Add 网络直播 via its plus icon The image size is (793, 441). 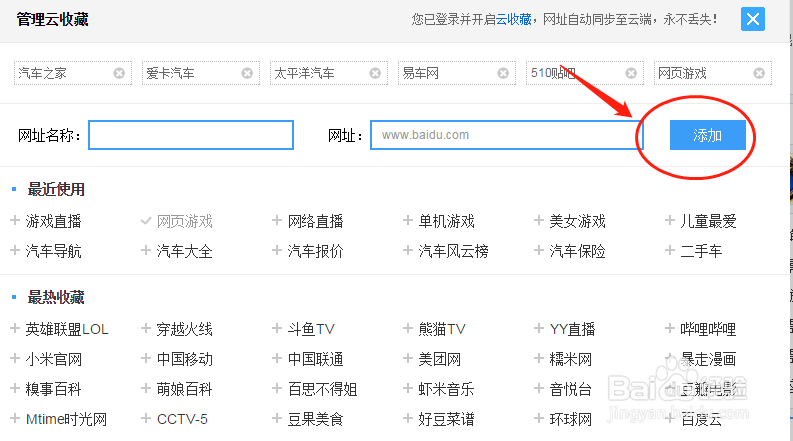pos(277,220)
